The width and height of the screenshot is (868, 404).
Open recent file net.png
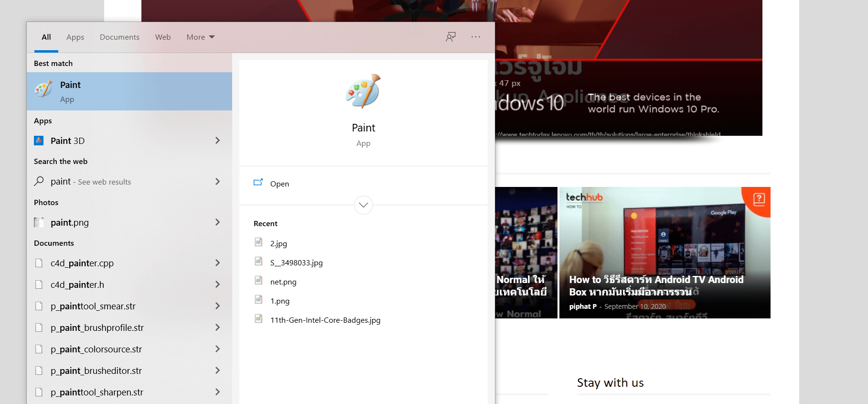[283, 282]
